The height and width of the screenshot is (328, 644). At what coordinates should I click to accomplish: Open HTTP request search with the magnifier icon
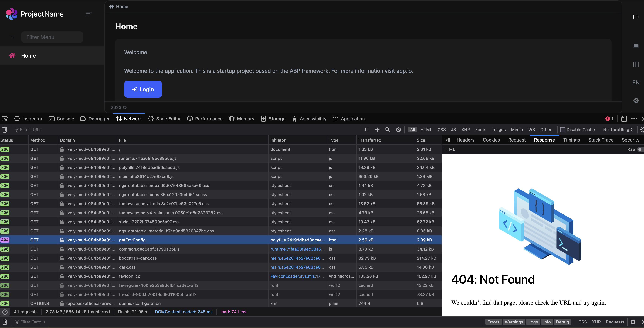click(x=388, y=130)
